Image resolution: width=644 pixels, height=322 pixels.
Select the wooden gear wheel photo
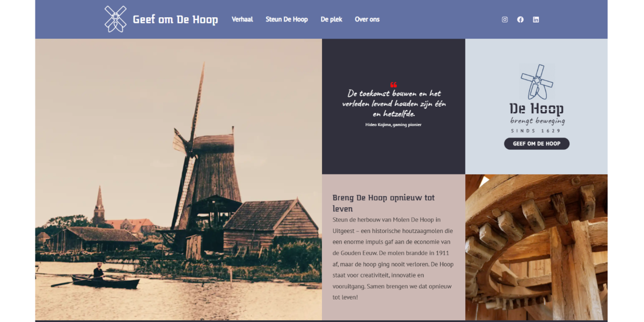(x=536, y=247)
